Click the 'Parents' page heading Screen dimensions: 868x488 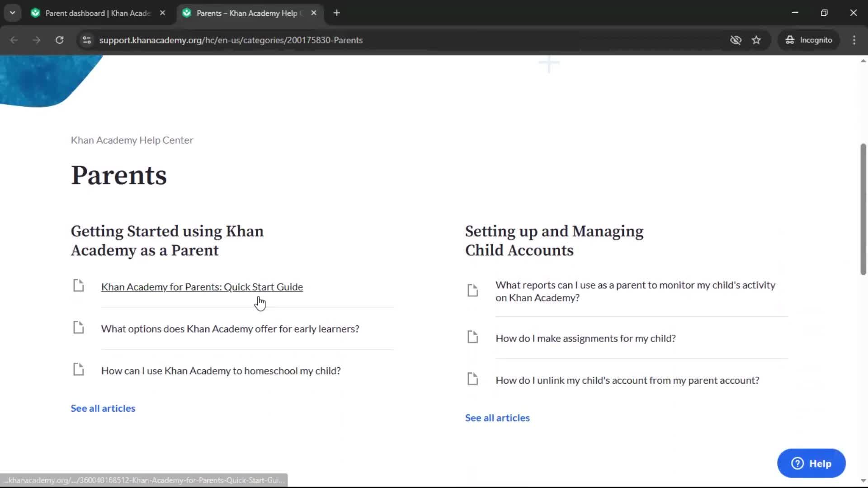coord(119,175)
